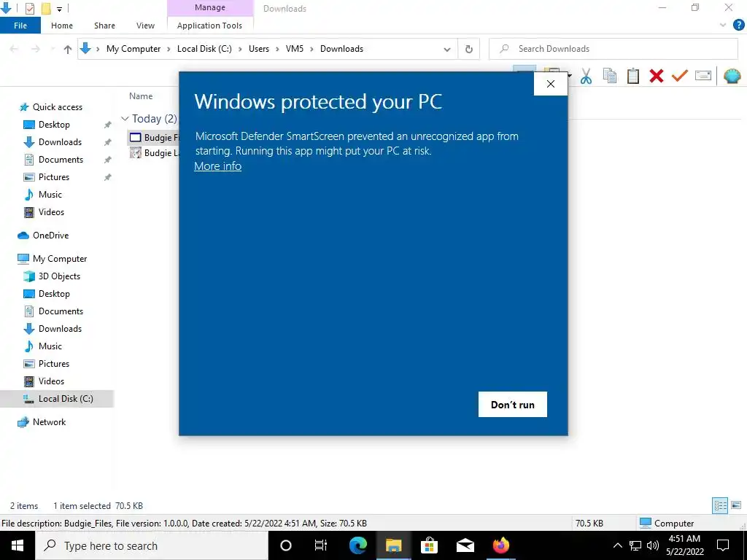Open Music under Quick access
This screenshot has height=560, width=747.
(x=50, y=194)
